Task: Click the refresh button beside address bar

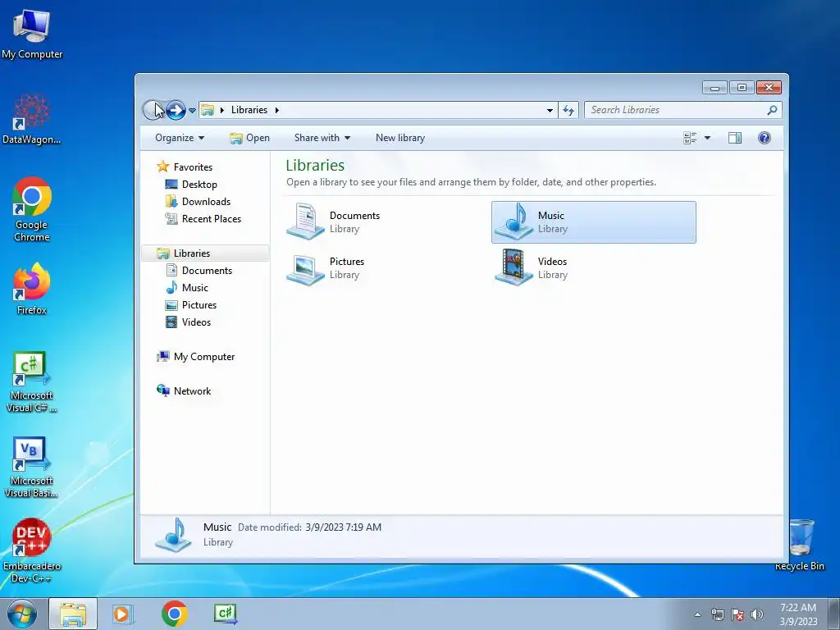Action: [568, 110]
